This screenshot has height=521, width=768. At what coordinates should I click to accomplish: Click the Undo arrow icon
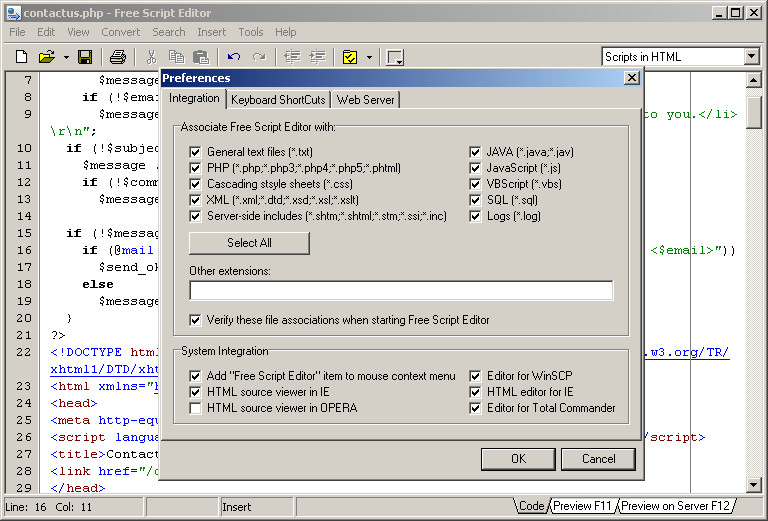tap(234, 57)
